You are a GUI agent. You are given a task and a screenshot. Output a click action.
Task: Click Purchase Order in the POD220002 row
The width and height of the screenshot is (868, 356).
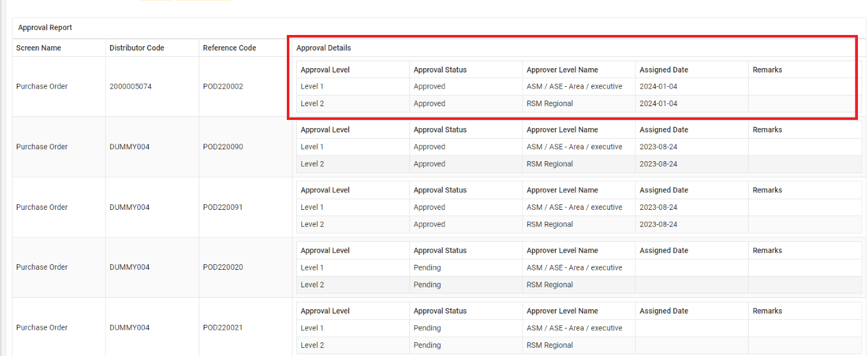[42, 87]
